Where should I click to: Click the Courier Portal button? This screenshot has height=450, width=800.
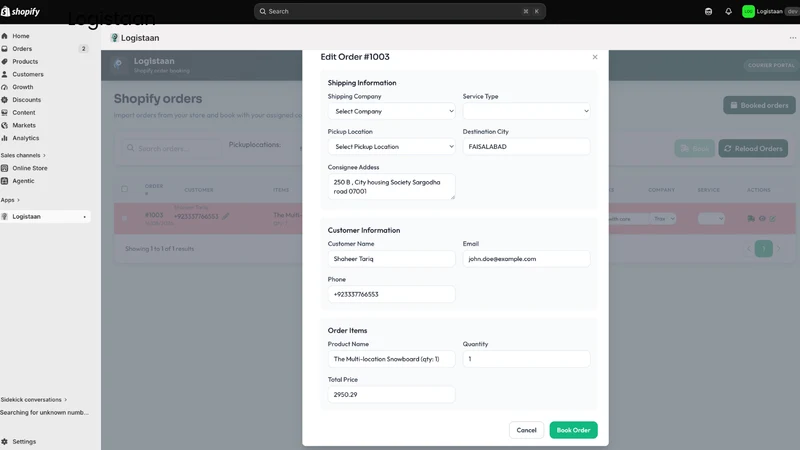click(x=771, y=65)
